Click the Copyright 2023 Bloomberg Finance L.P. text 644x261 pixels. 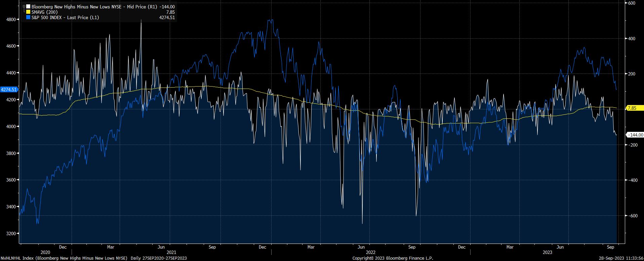(393, 258)
